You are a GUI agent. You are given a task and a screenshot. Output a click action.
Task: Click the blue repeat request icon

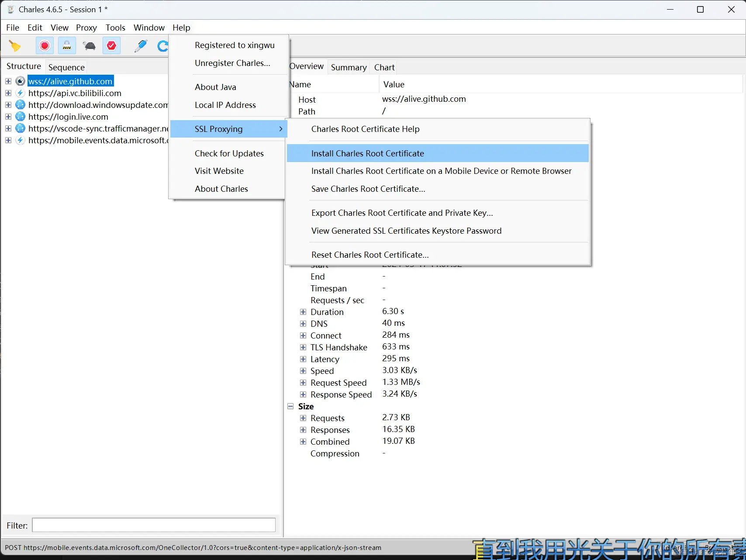point(162,46)
